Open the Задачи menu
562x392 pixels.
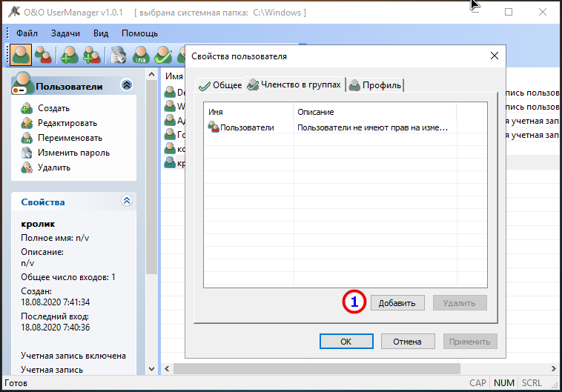point(65,33)
